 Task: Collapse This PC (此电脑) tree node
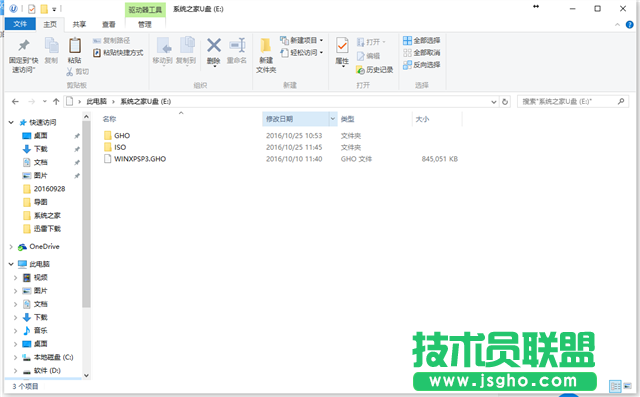pos(11,264)
